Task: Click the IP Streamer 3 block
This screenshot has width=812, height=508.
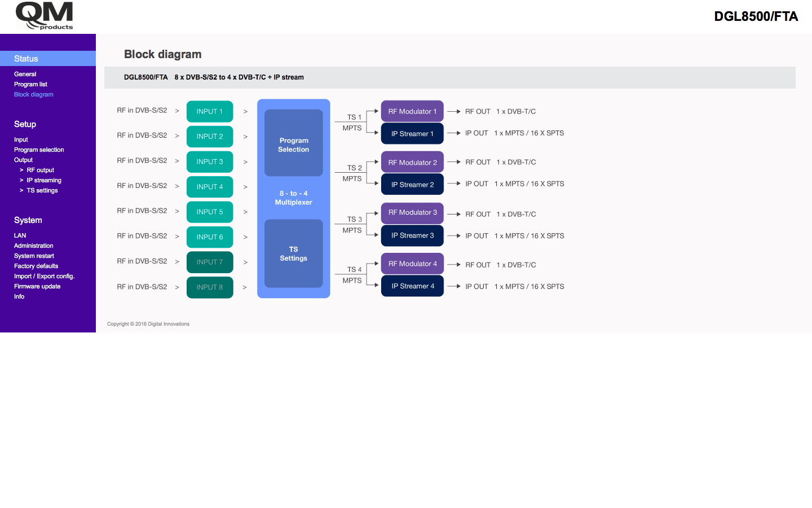Action: click(x=412, y=235)
